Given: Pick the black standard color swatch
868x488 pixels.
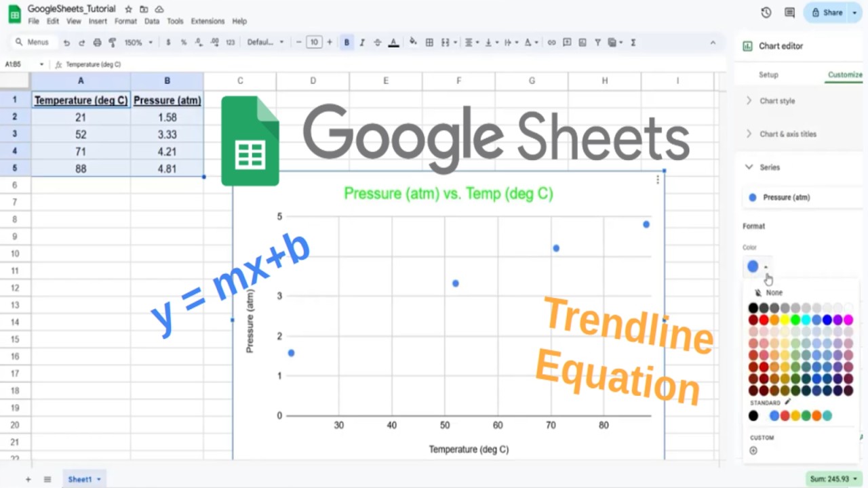Looking at the screenshot, I should tap(753, 415).
